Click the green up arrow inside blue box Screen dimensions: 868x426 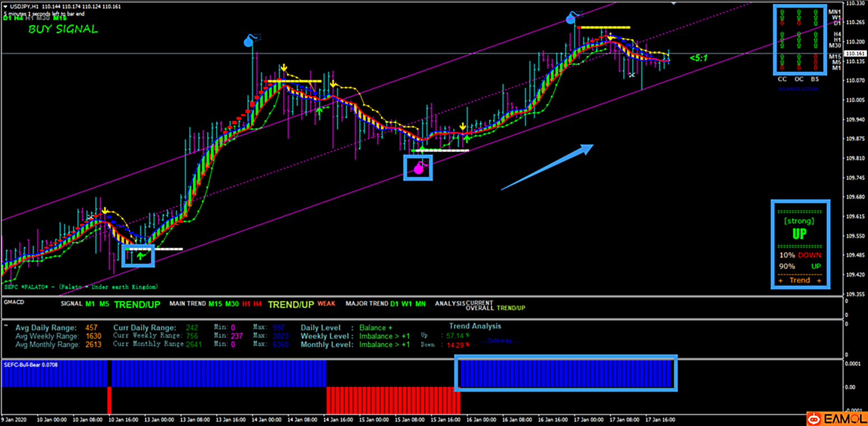tap(140, 255)
